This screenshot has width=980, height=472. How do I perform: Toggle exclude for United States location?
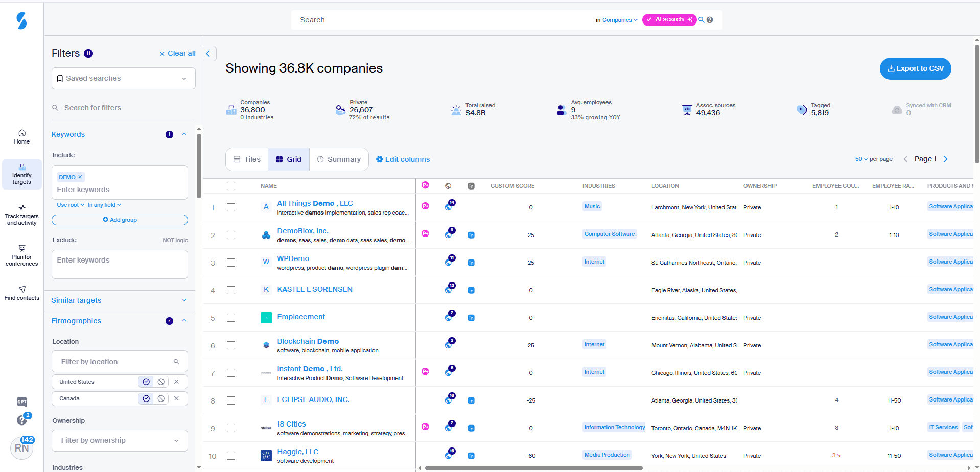tap(161, 382)
